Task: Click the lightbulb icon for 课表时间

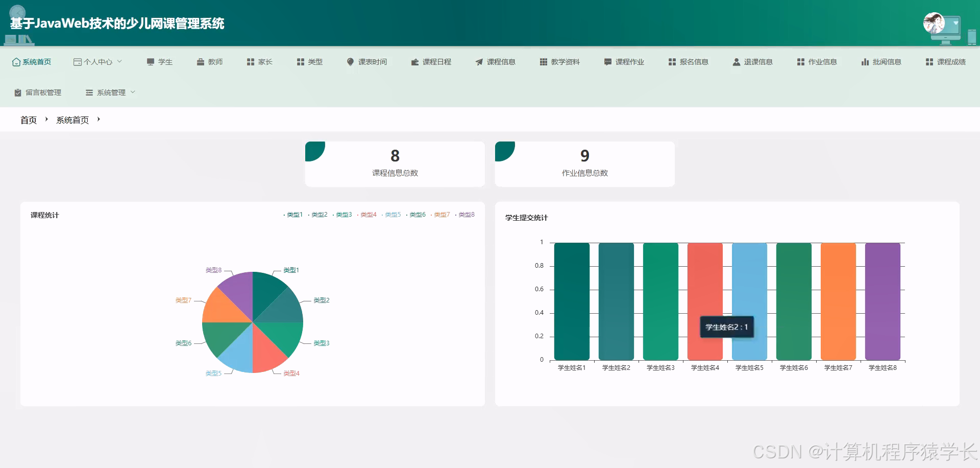Action: (x=350, y=62)
